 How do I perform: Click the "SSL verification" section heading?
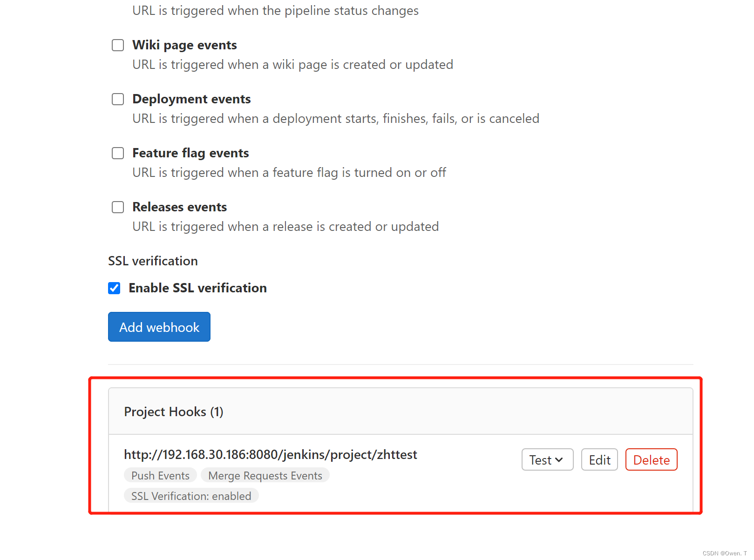tap(153, 261)
